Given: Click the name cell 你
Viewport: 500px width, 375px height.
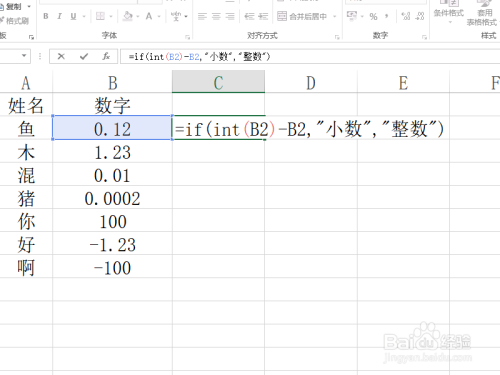Looking at the screenshot, I should point(26,222).
